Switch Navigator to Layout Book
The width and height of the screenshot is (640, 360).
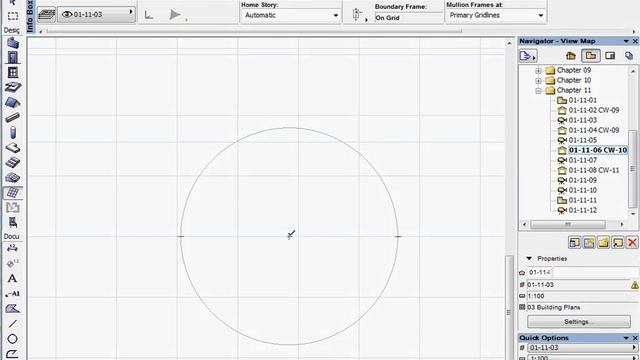[610, 56]
